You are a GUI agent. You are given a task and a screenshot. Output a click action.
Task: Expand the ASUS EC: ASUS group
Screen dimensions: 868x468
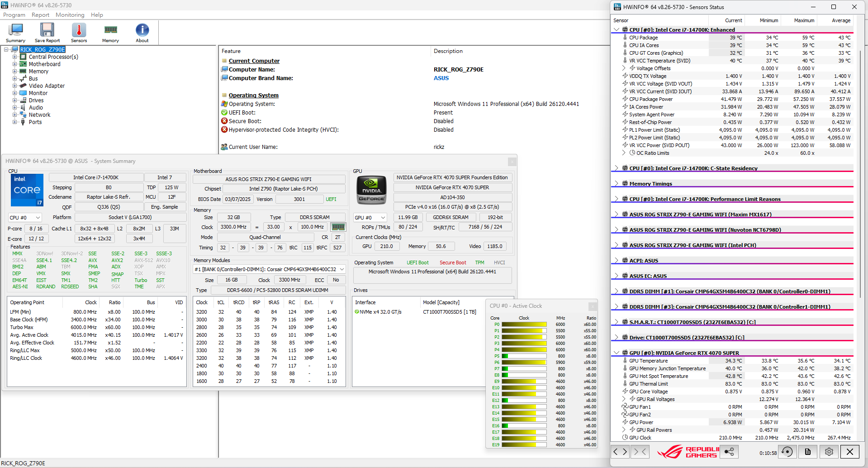(616, 276)
